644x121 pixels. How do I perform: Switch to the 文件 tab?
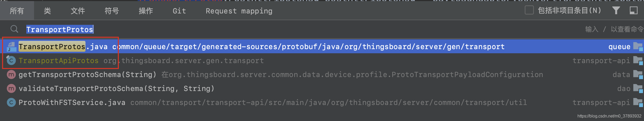coord(78,11)
